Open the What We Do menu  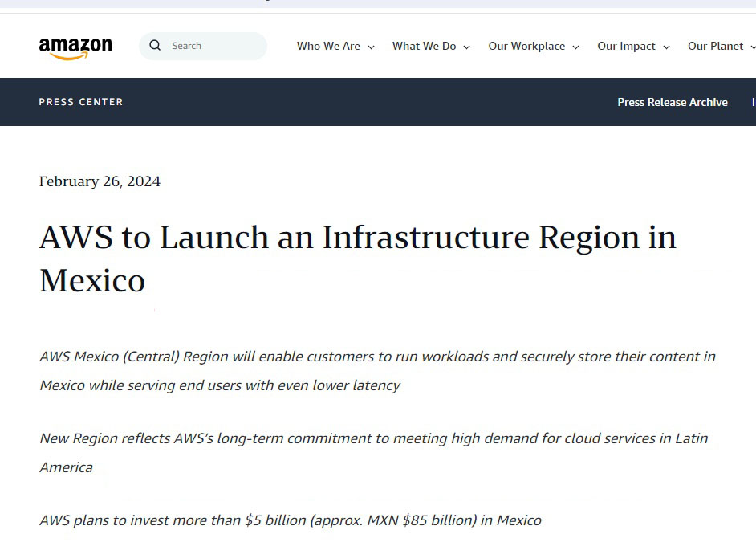click(x=424, y=47)
